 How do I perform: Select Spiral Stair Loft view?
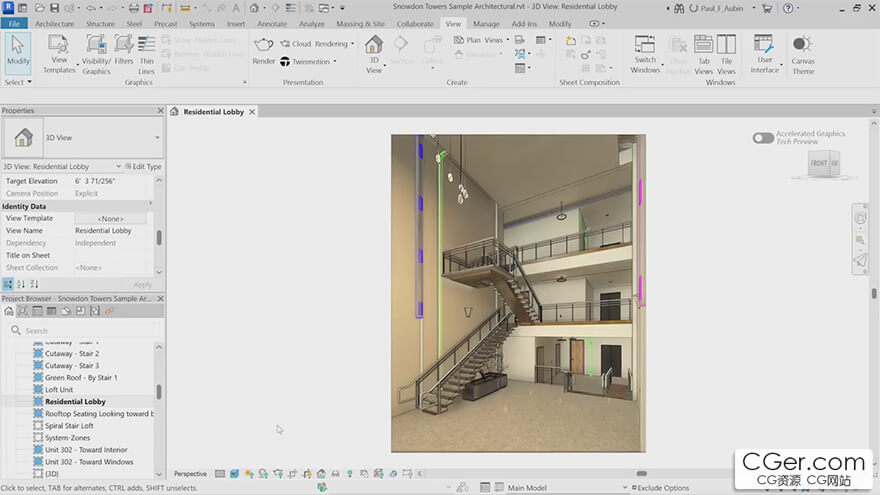[69, 426]
